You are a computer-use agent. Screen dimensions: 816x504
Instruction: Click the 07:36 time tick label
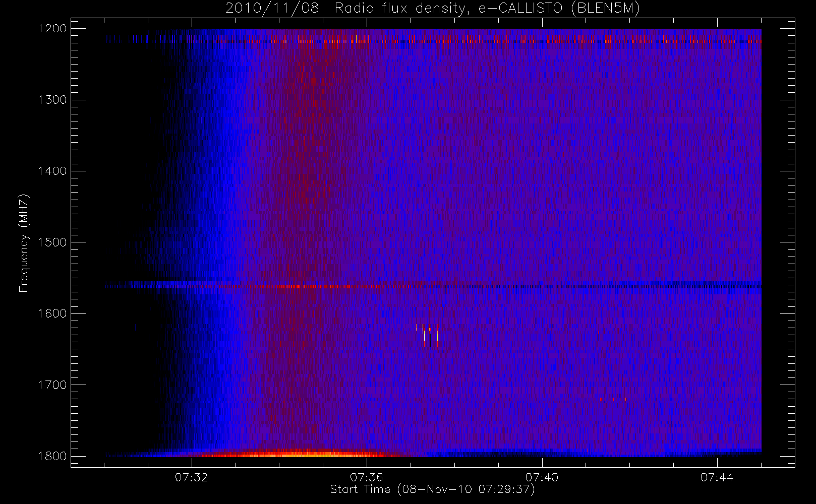point(367,477)
